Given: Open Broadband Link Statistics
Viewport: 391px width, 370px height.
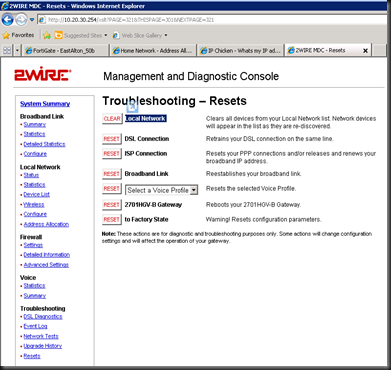Looking at the screenshot, I should pos(34,134).
